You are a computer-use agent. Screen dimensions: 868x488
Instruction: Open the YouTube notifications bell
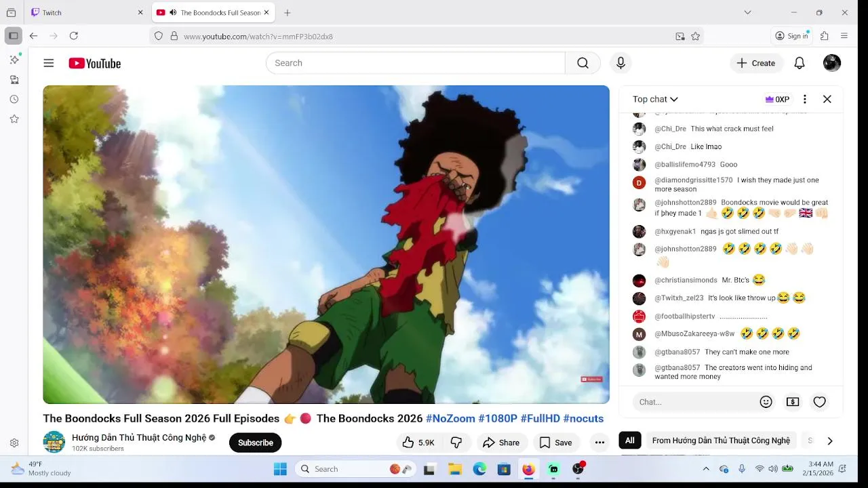coord(800,63)
